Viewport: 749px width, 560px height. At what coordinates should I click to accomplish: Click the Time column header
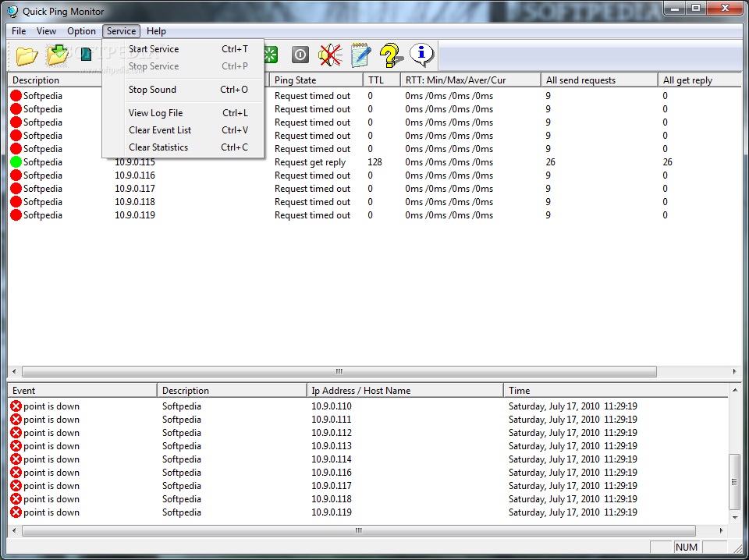click(x=616, y=391)
